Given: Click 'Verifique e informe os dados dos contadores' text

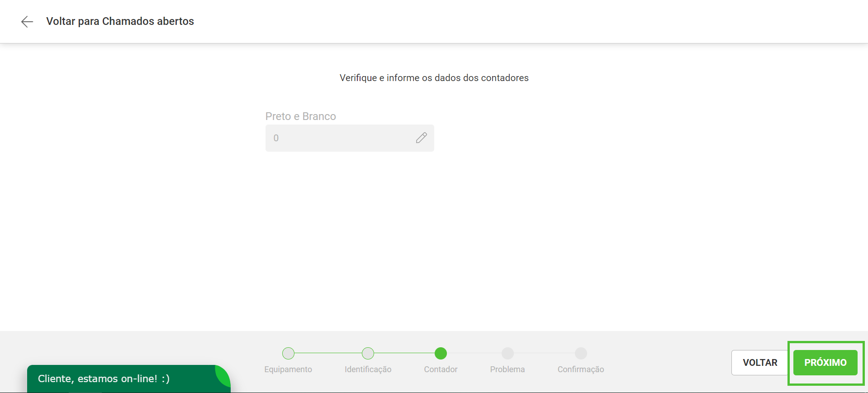Looking at the screenshot, I should [x=434, y=78].
